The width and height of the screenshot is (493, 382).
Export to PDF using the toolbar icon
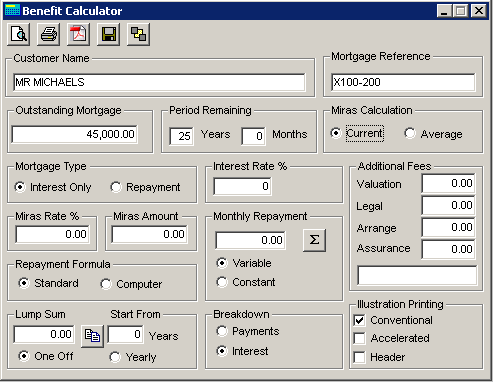(x=79, y=34)
